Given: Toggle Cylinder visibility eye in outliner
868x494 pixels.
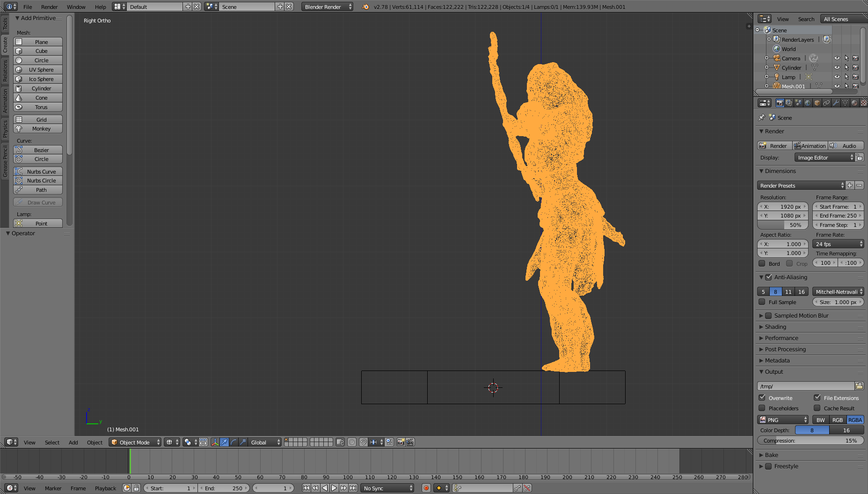Looking at the screenshot, I should pos(837,68).
